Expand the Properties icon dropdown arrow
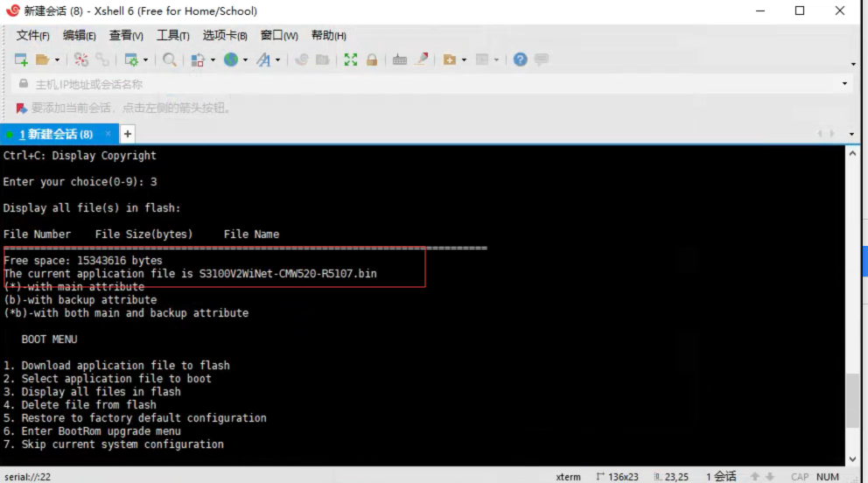868x483 pixels. pos(145,59)
